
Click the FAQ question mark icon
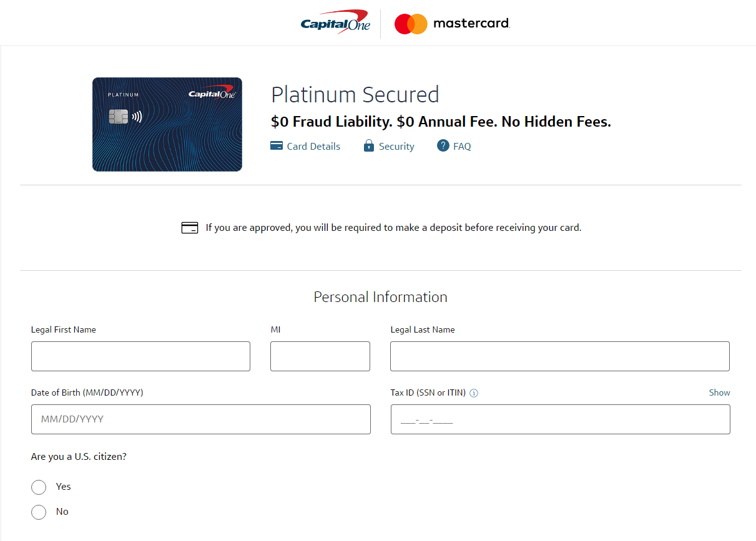pos(443,146)
